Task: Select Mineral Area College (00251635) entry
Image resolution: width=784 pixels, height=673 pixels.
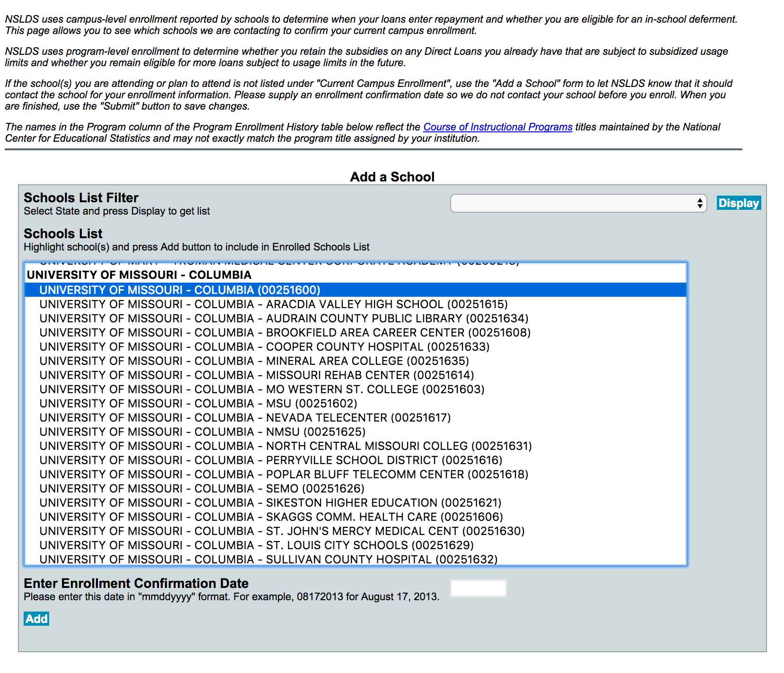Action: tap(355, 361)
